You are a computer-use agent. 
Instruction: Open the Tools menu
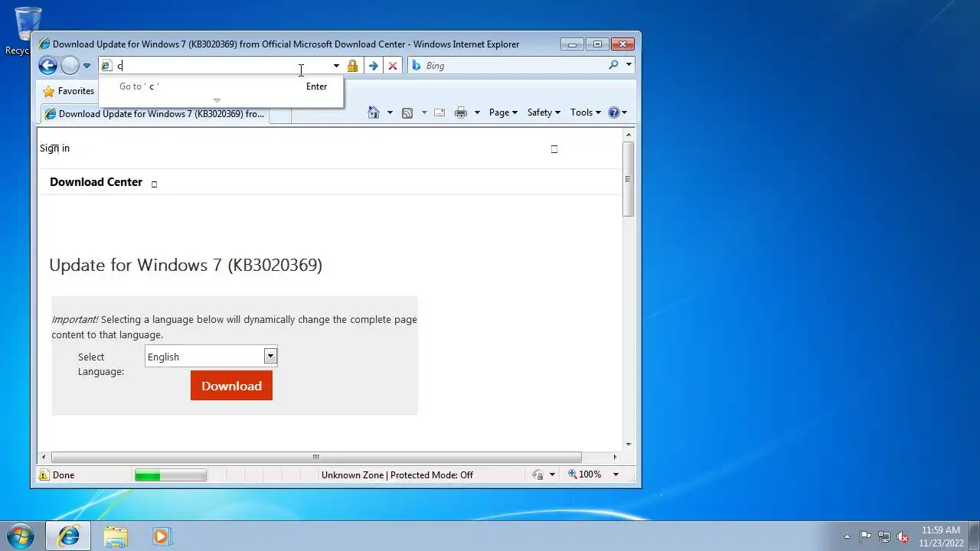coord(586,112)
